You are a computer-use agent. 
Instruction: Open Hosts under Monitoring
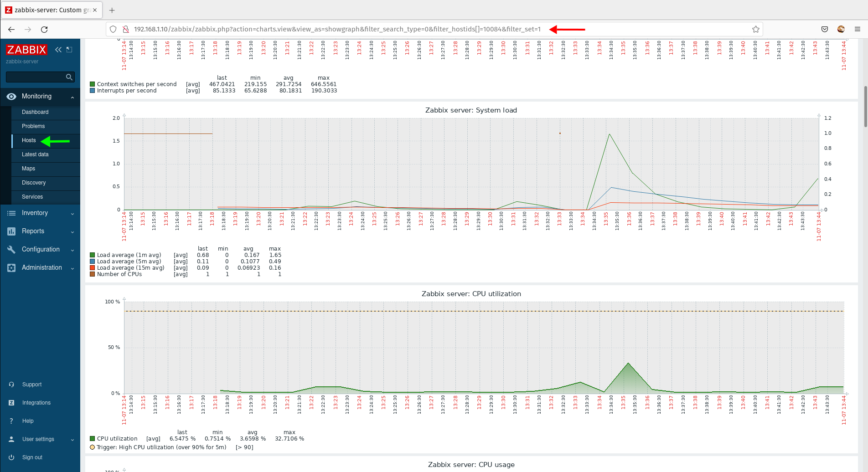29,140
